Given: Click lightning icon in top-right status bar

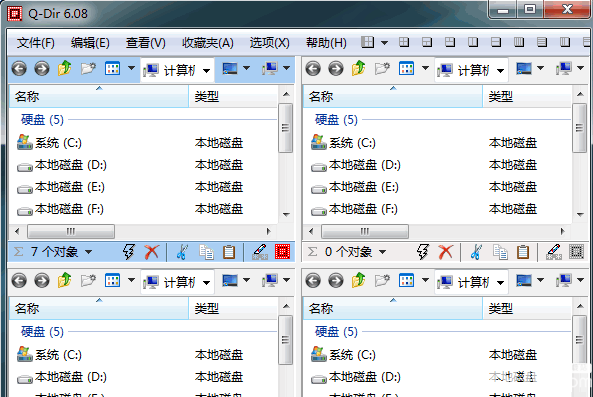Looking at the screenshot, I should [x=423, y=252].
